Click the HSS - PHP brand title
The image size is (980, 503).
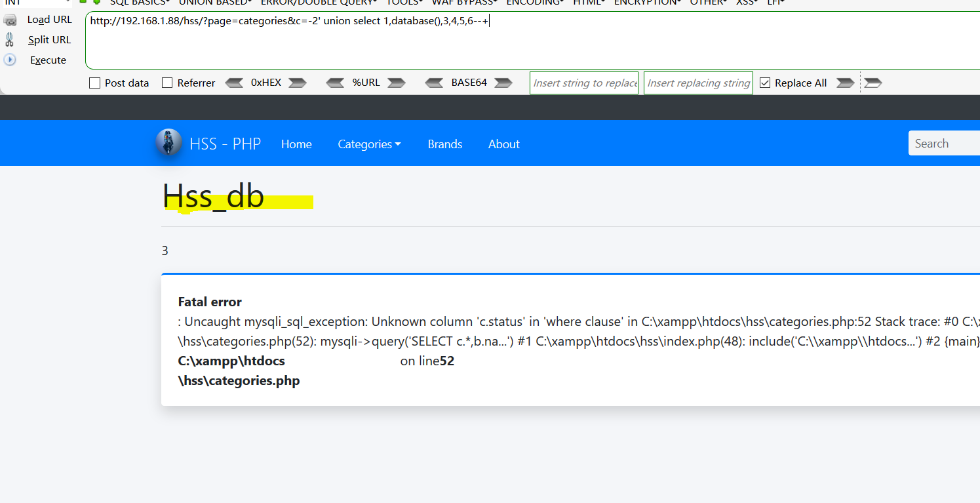click(225, 144)
